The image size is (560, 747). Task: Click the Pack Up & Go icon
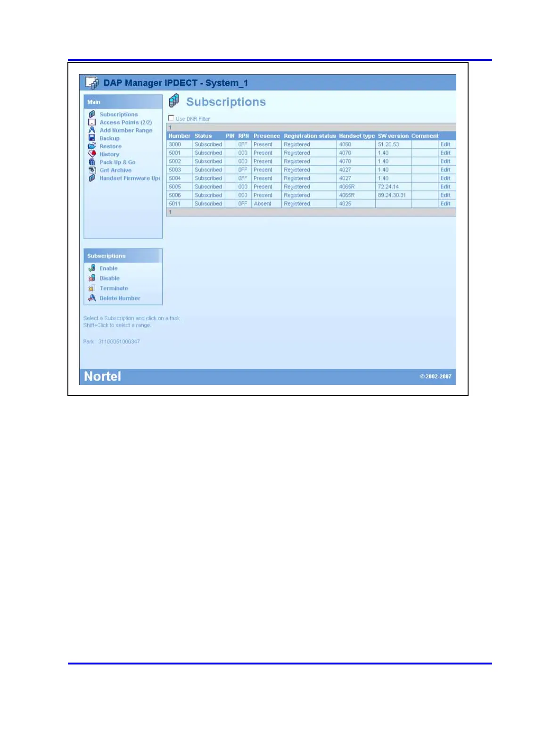(x=92, y=162)
